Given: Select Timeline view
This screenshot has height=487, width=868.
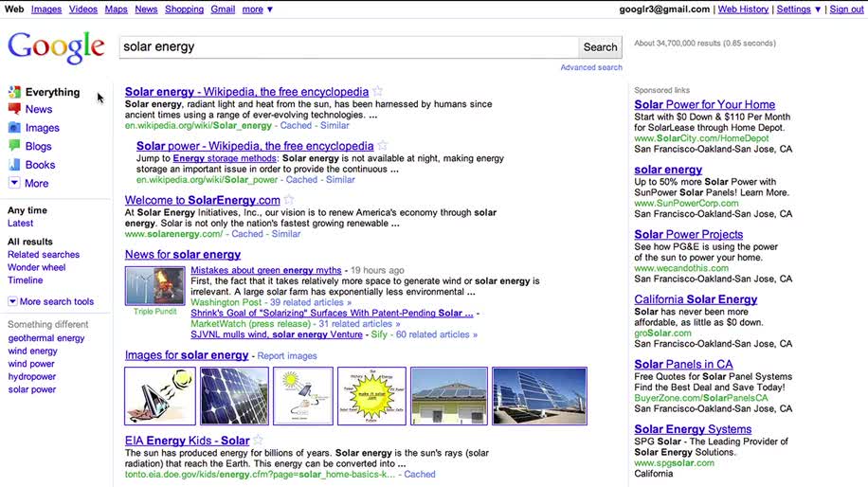Looking at the screenshot, I should 25,280.
